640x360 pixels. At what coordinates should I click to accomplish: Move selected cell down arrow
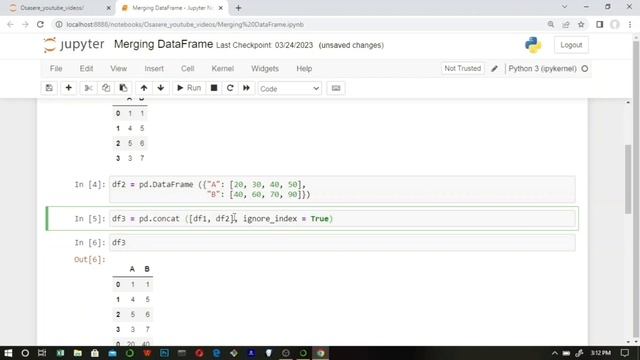161,88
